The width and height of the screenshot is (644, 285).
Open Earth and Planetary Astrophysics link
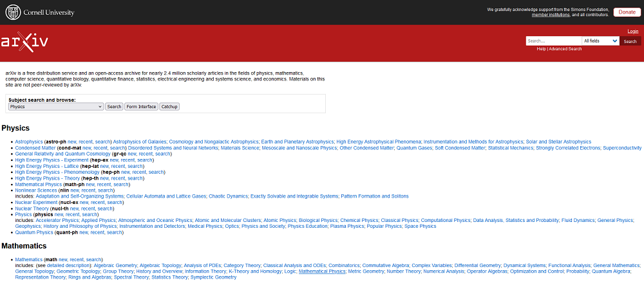coord(298,142)
